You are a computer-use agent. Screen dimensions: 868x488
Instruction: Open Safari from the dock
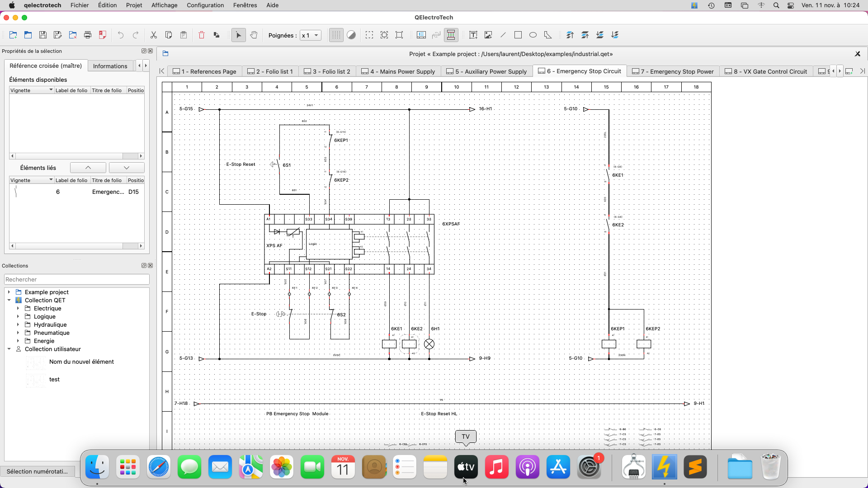(x=159, y=467)
